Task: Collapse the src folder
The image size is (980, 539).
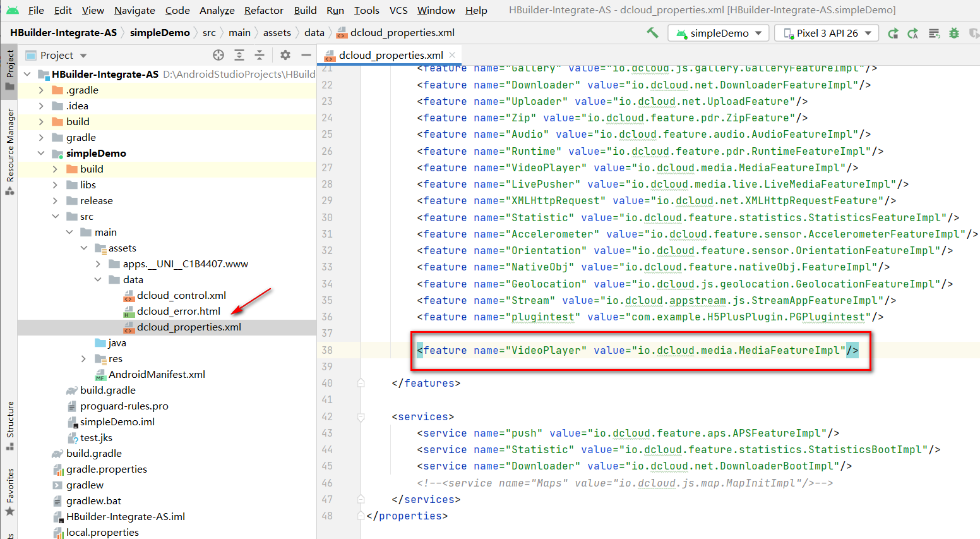Action: (x=55, y=216)
